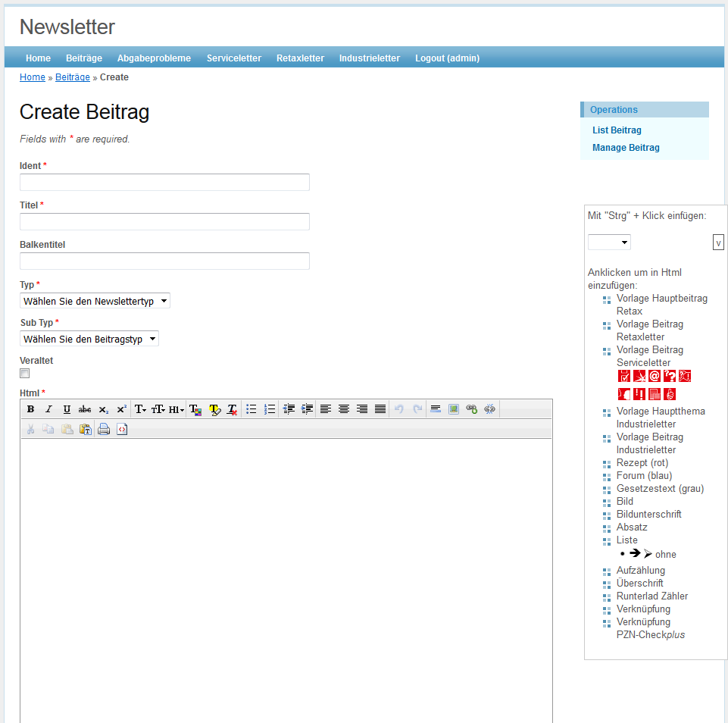
Task: Insert a bulleted list in the editor
Action: point(252,409)
